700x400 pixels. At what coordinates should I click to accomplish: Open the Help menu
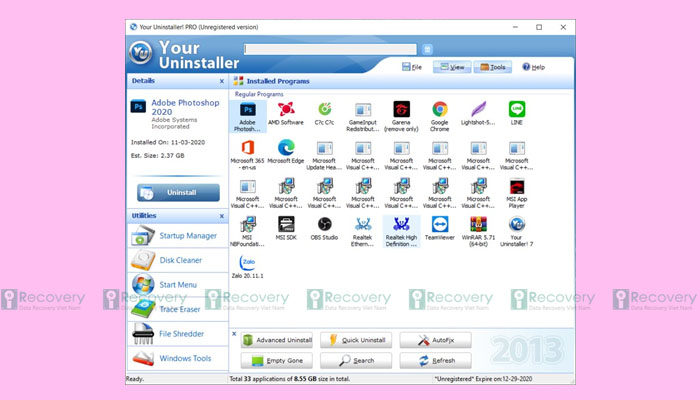coord(533,67)
